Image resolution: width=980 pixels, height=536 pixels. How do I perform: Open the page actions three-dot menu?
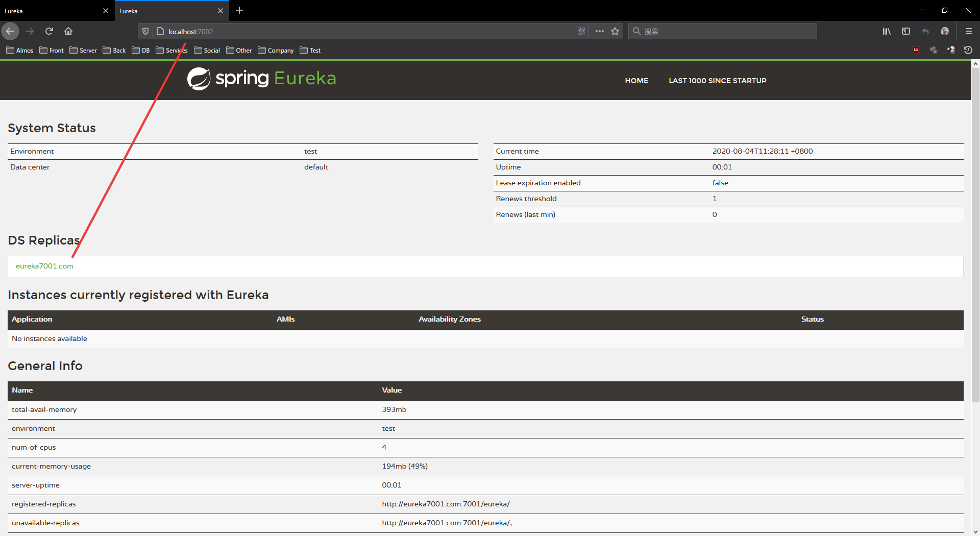599,31
